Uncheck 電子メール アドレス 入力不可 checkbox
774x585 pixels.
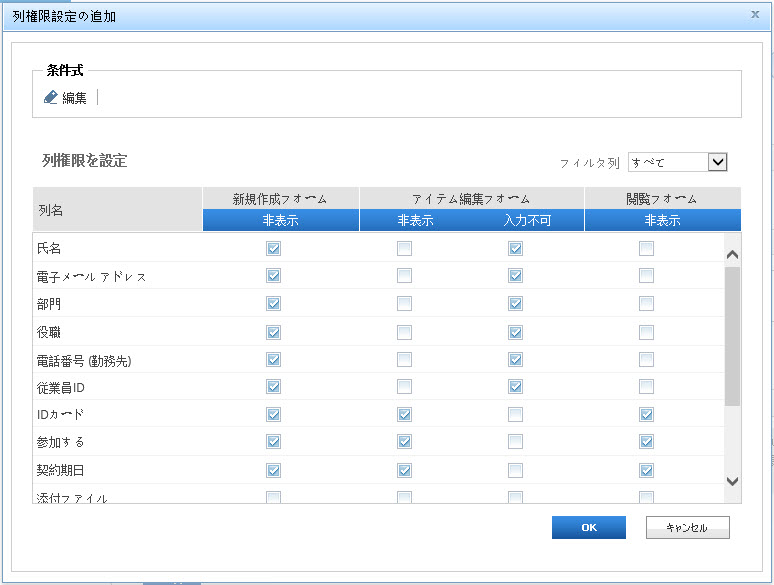(x=515, y=276)
